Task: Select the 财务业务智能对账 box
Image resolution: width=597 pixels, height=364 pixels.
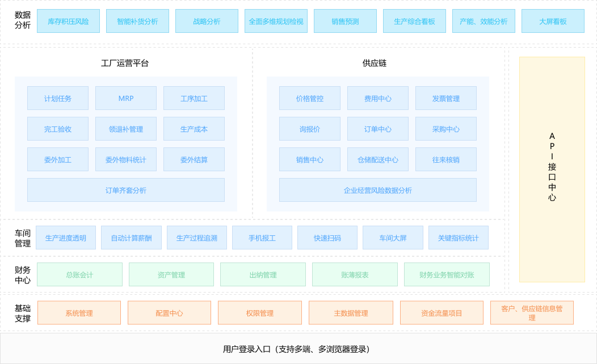Action: click(x=447, y=274)
